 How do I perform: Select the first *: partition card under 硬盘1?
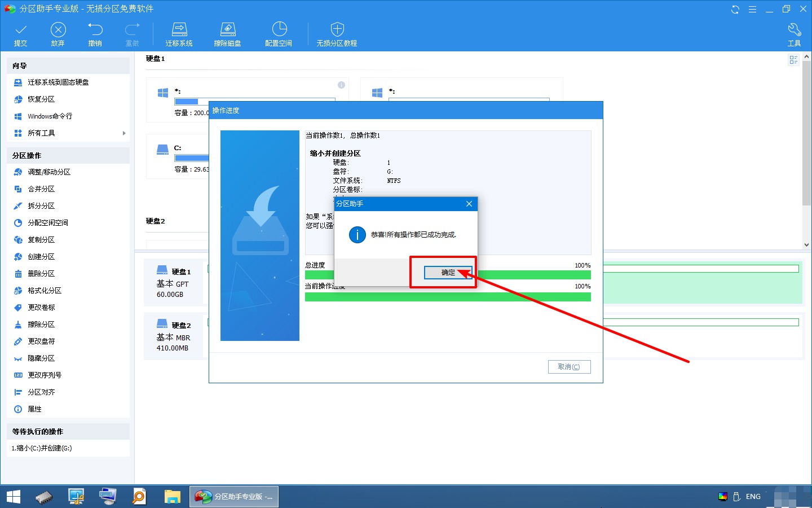(x=178, y=100)
